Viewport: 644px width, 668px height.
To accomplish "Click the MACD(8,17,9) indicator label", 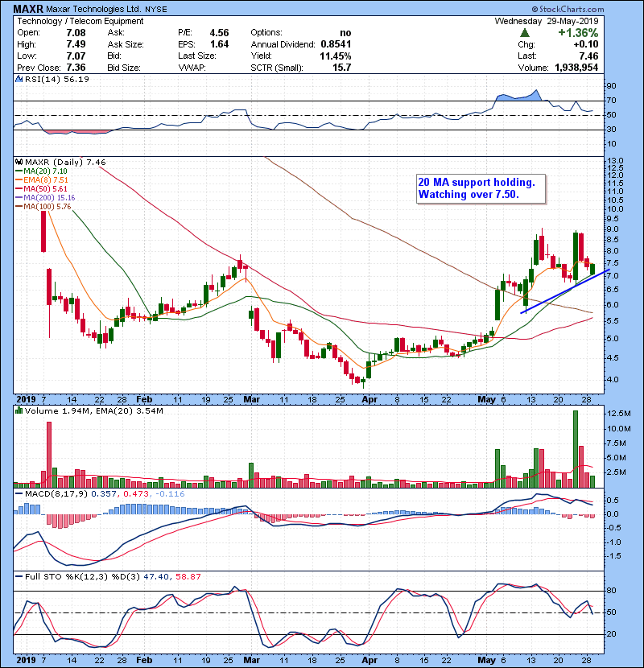I will click(x=56, y=494).
